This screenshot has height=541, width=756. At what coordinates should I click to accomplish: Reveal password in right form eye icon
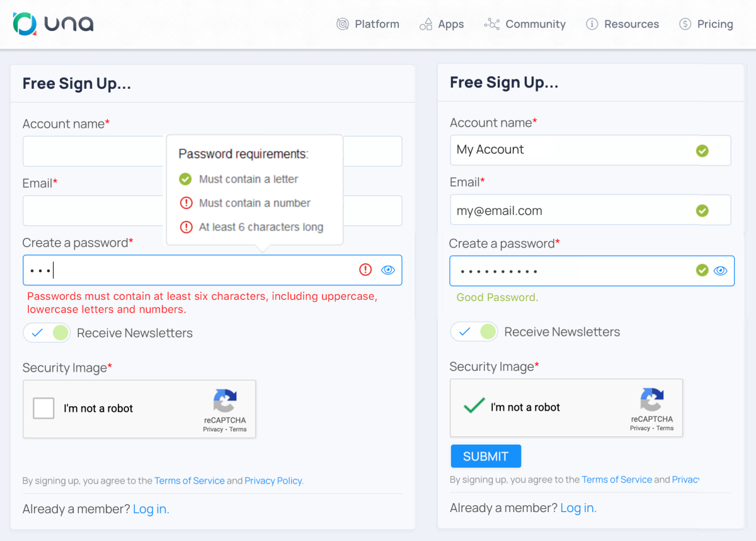tap(720, 271)
